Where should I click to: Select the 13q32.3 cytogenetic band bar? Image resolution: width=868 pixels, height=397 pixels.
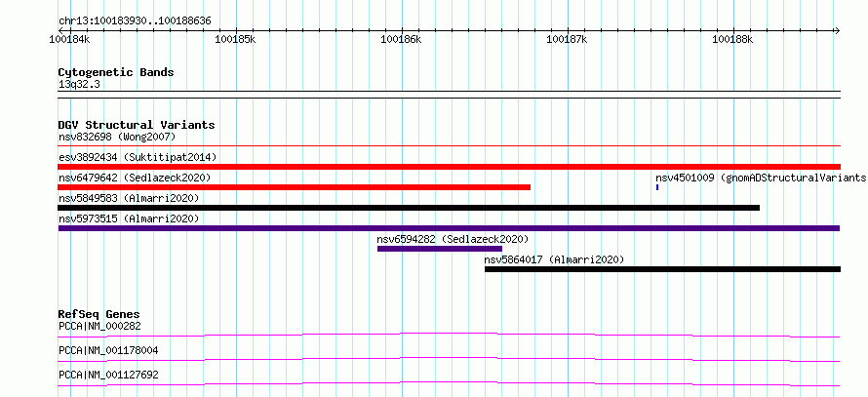coord(449,95)
